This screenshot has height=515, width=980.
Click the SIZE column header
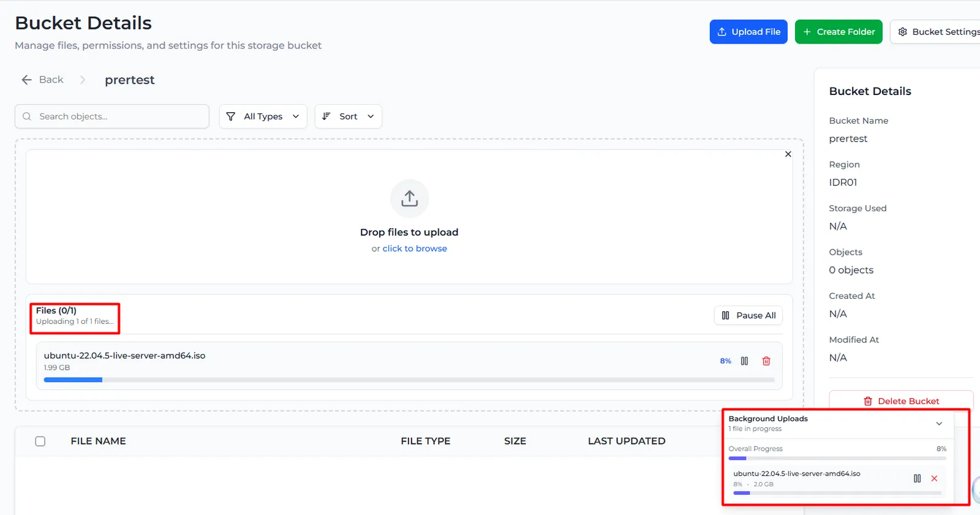tap(515, 441)
